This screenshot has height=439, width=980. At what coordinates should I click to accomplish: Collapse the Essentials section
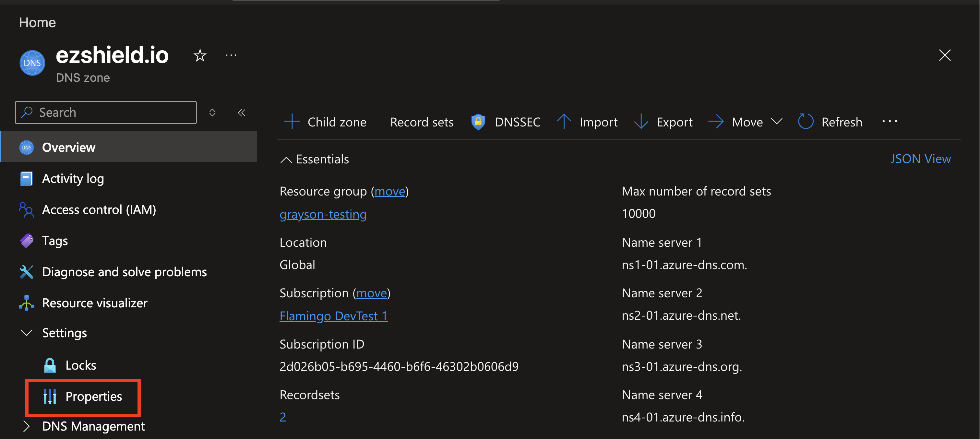pyautogui.click(x=315, y=160)
